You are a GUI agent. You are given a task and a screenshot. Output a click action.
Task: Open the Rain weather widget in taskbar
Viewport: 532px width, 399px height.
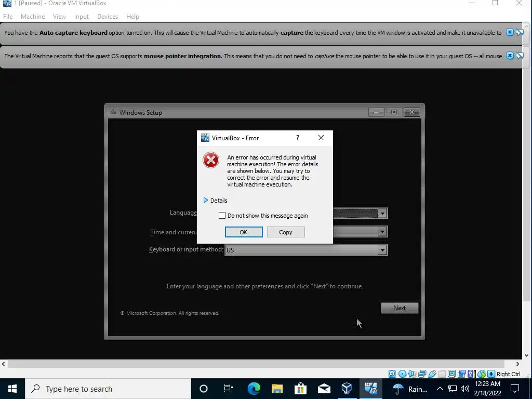410,389
